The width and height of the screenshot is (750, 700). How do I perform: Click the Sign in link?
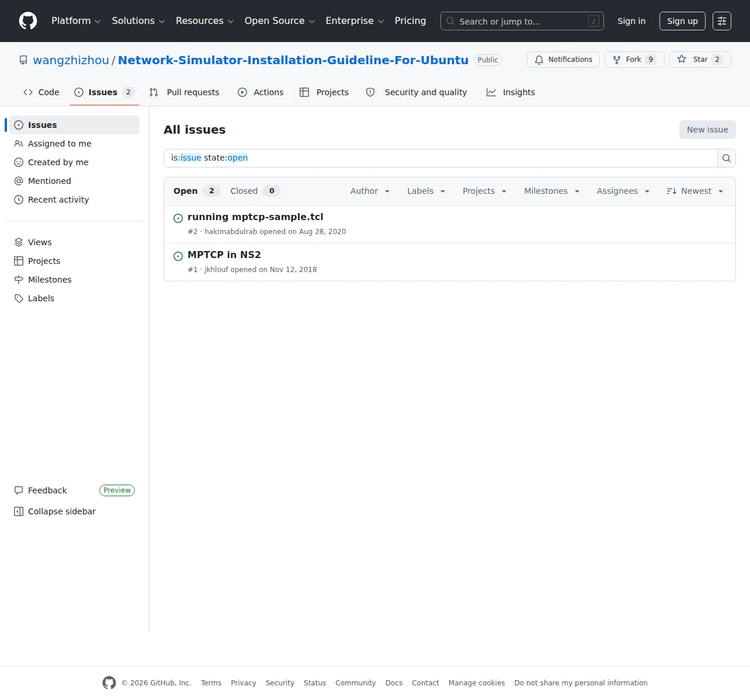point(631,21)
